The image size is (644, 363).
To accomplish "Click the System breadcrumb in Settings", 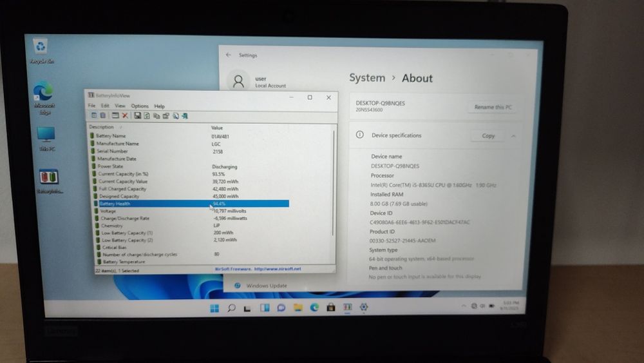I will [x=367, y=78].
